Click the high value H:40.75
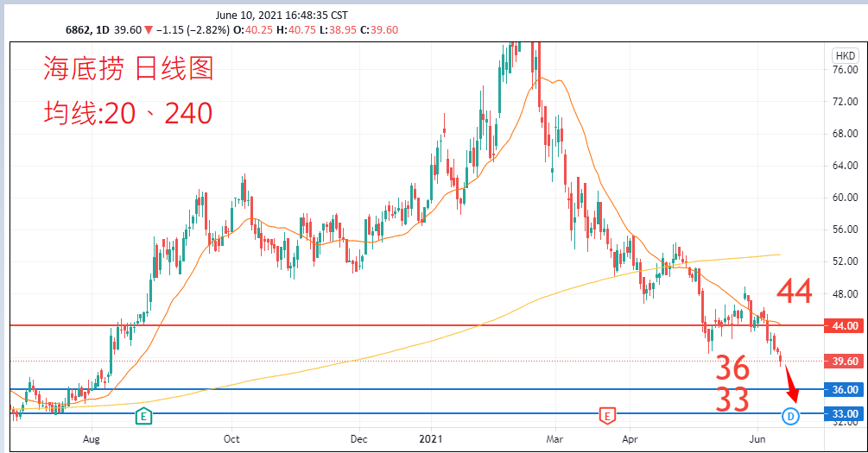This screenshot has height=453, width=868. (x=296, y=30)
